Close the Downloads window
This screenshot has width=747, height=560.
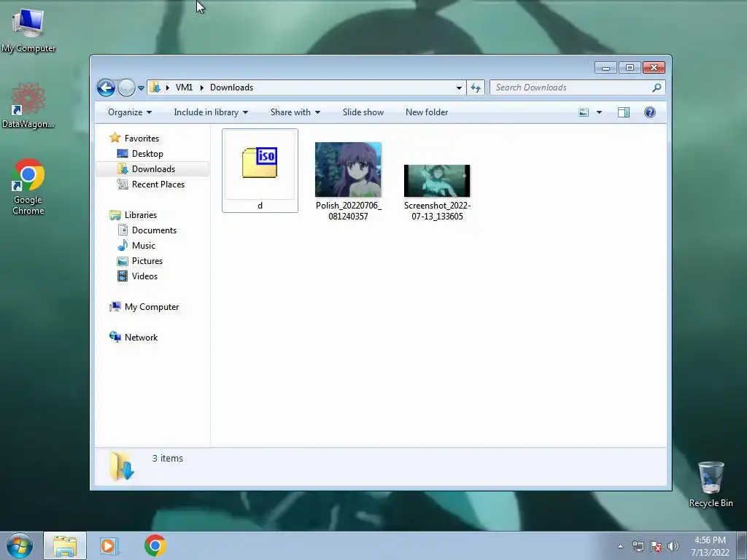(x=654, y=68)
